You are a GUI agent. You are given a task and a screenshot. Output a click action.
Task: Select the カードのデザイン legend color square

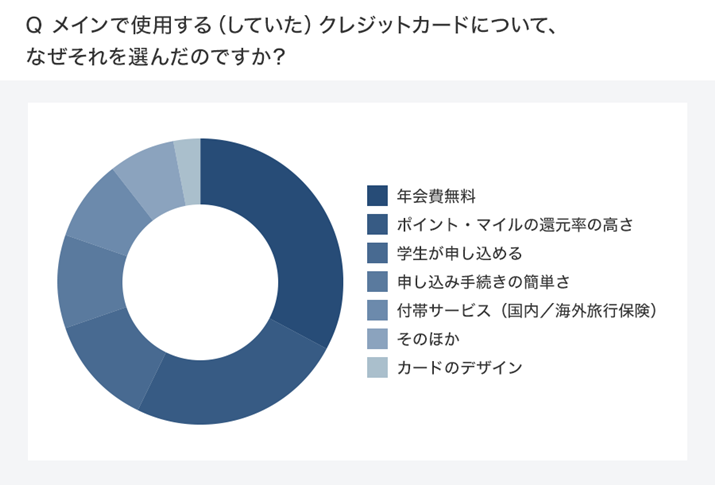coord(377,368)
